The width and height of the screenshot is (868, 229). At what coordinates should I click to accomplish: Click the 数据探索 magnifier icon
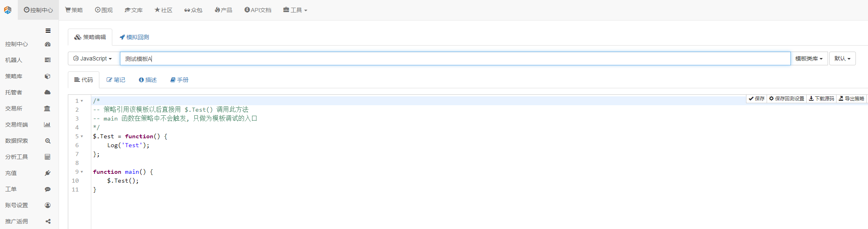tap(48, 141)
